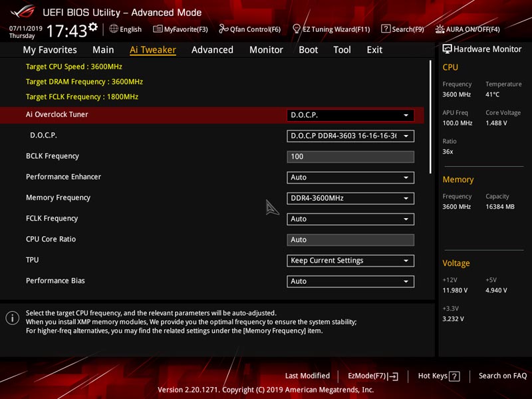Image resolution: width=532 pixels, height=399 pixels.
Task: Click +12V reading 11.980 V
Action: point(455,291)
